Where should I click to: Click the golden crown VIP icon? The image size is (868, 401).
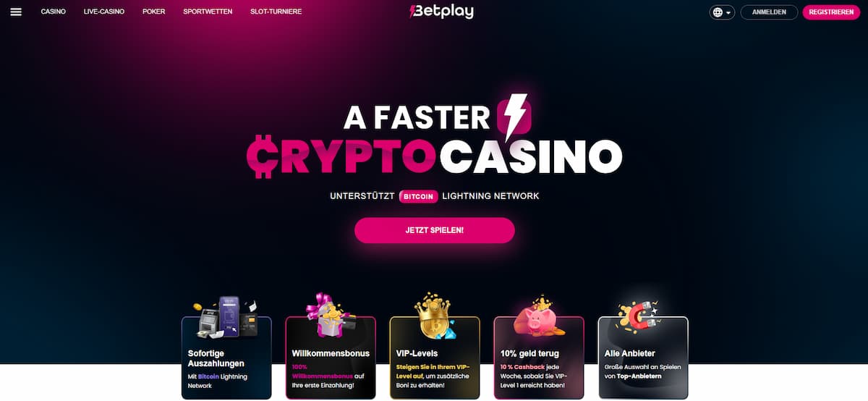click(x=433, y=315)
